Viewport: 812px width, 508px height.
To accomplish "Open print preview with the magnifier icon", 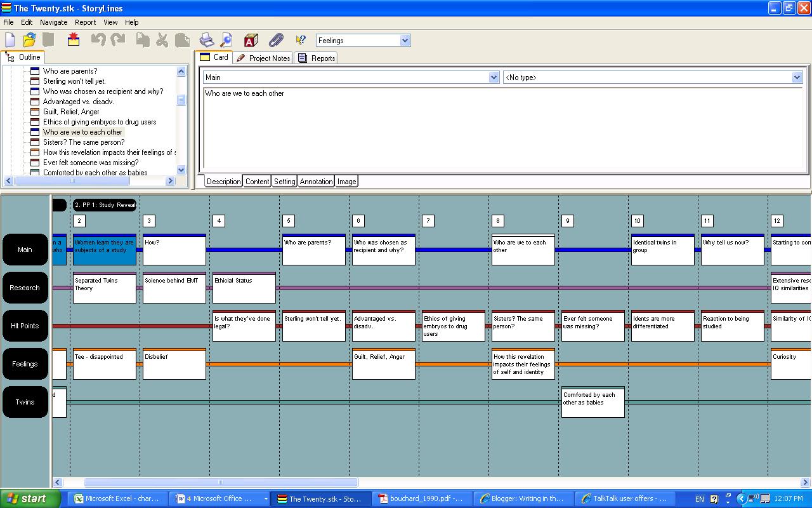I will click(x=226, y=40).
